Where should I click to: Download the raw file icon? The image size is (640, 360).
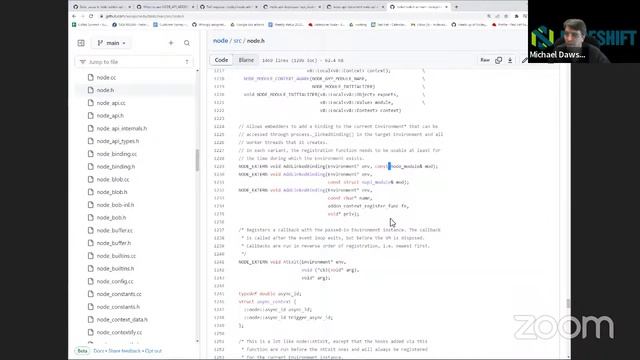pyautogui.click(x=510, y=60)
